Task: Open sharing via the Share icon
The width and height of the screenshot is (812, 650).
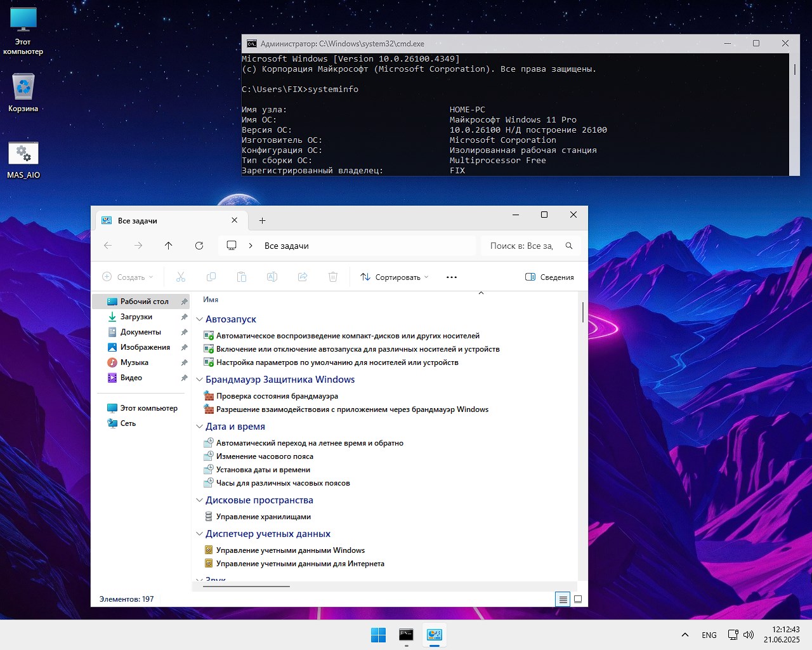Action: coord(303,277)
